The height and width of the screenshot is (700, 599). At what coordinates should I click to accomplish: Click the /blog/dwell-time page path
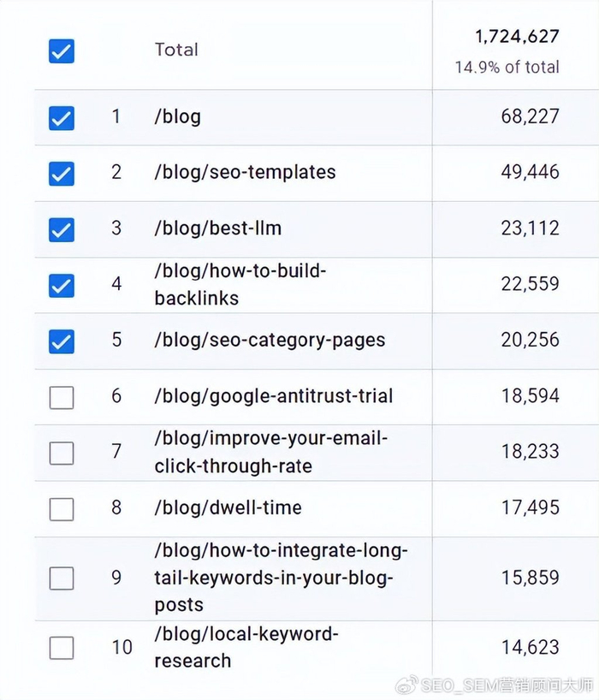[228, 507]
